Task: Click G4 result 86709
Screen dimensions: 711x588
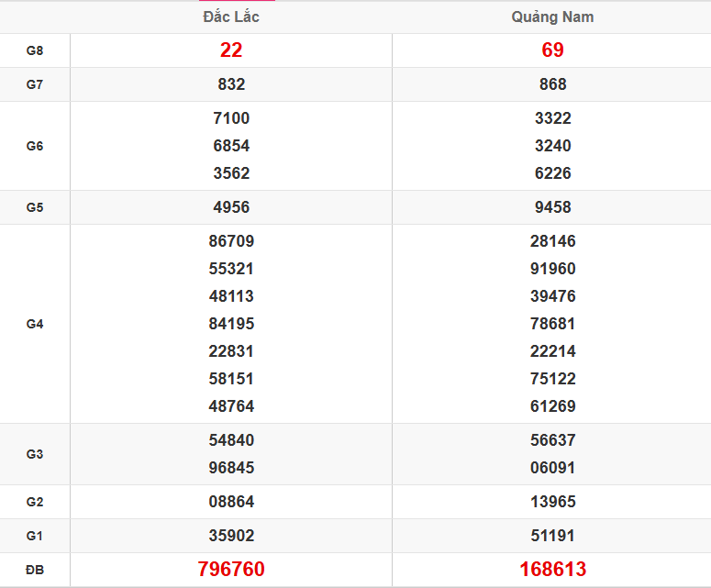Action: (x=231, y=241)
